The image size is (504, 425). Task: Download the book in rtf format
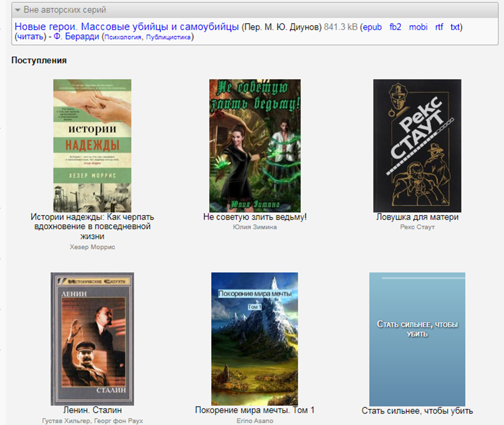pyautogui.click(x=439, y=27)
